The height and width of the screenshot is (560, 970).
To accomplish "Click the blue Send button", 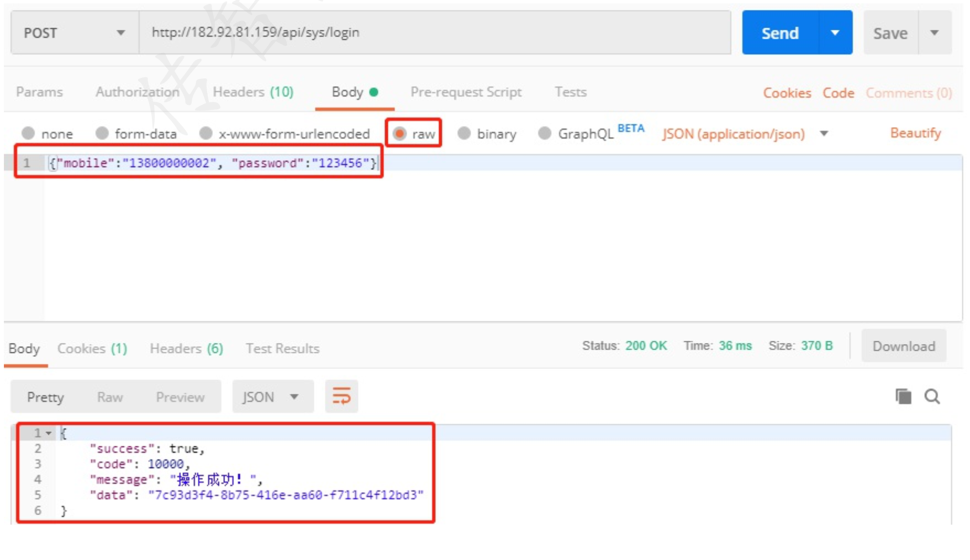I will click(780, 33).
